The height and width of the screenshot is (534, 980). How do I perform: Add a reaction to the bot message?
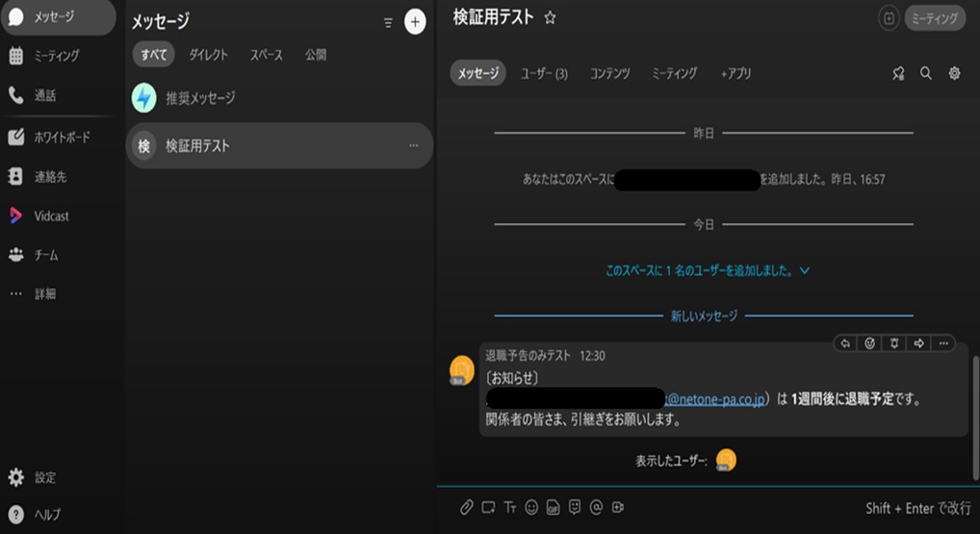(869, 343)
